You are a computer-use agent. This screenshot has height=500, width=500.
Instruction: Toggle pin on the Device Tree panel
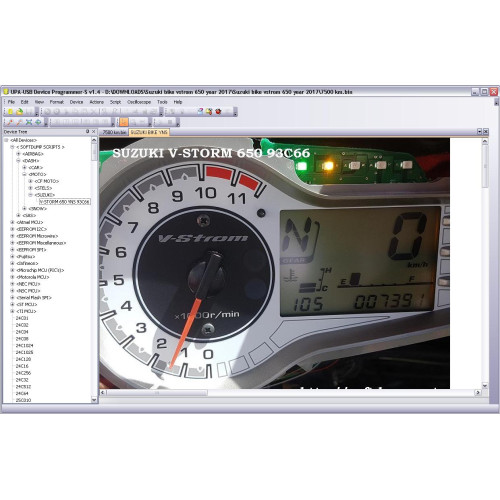coord(87,132)
